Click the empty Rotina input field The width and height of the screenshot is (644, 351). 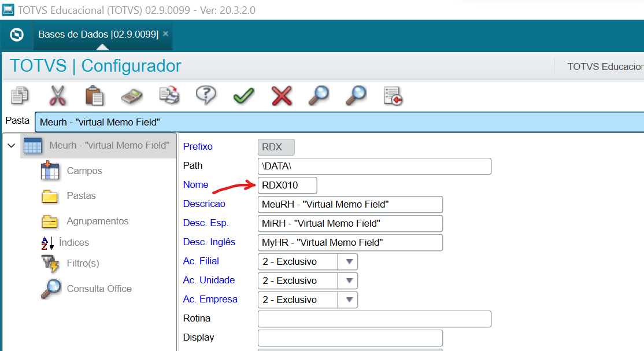374,319
